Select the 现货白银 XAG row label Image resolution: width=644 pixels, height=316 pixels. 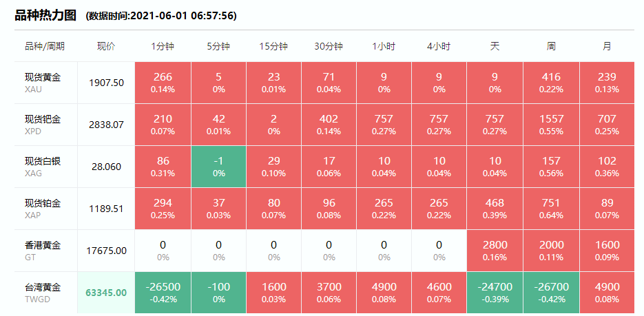pos(43,167)
